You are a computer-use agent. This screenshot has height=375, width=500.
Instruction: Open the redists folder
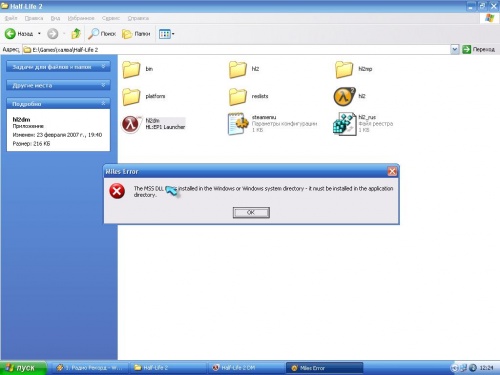point(237,96)
